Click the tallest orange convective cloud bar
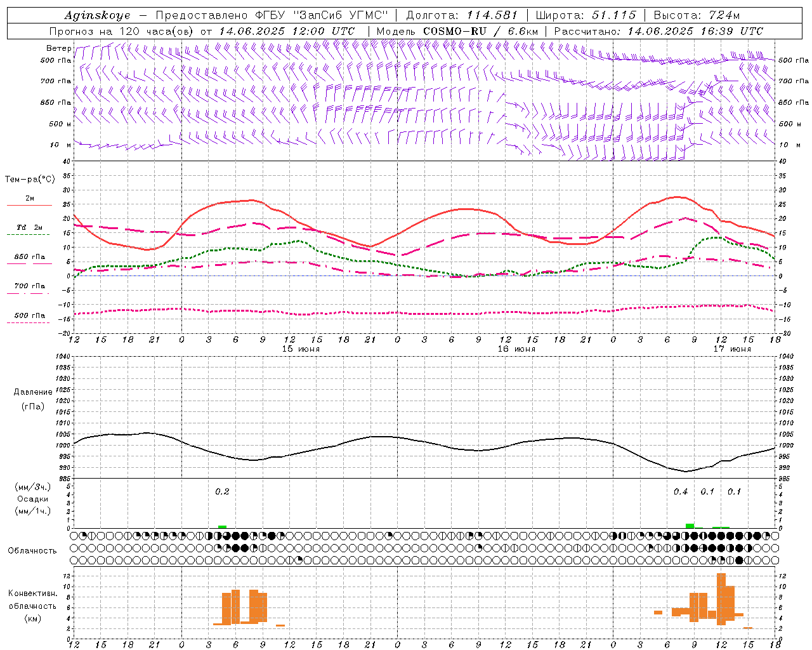 coord(721,599)
